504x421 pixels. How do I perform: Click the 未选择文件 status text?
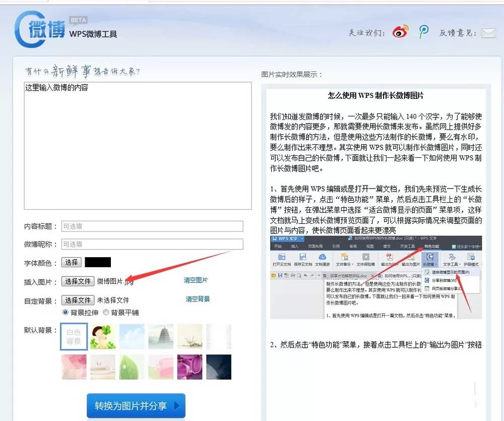pos(113,300)
